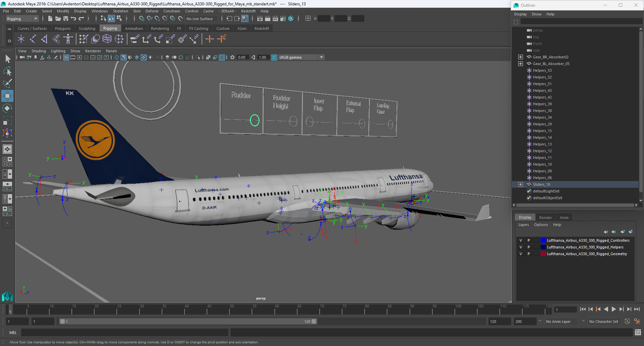Toggle the viewport grid display button
Screen dimensions: 644x346
point(66,57)
